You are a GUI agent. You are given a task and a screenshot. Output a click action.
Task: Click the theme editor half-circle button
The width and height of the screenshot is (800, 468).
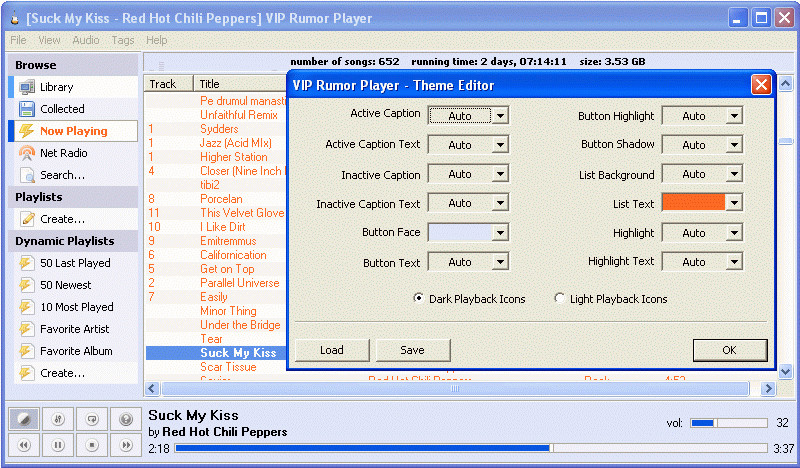(x=24, y=420)
